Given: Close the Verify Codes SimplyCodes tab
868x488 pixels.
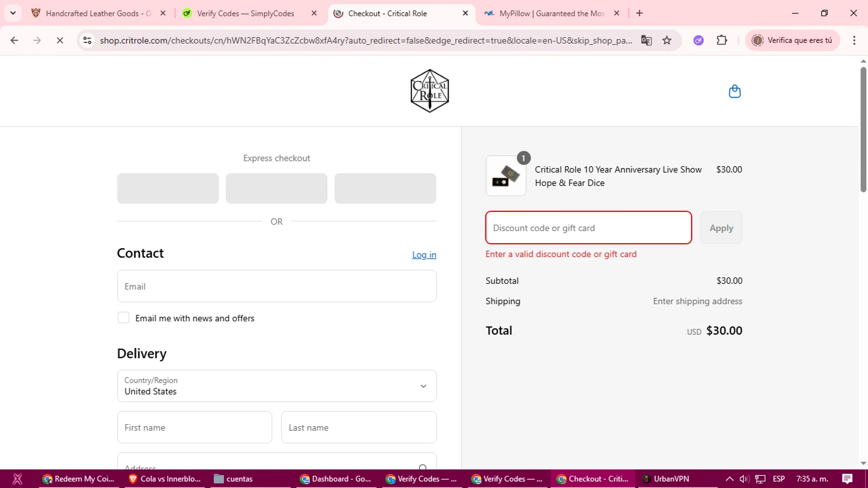Looking at the screenshot, I should pos(314,13).
